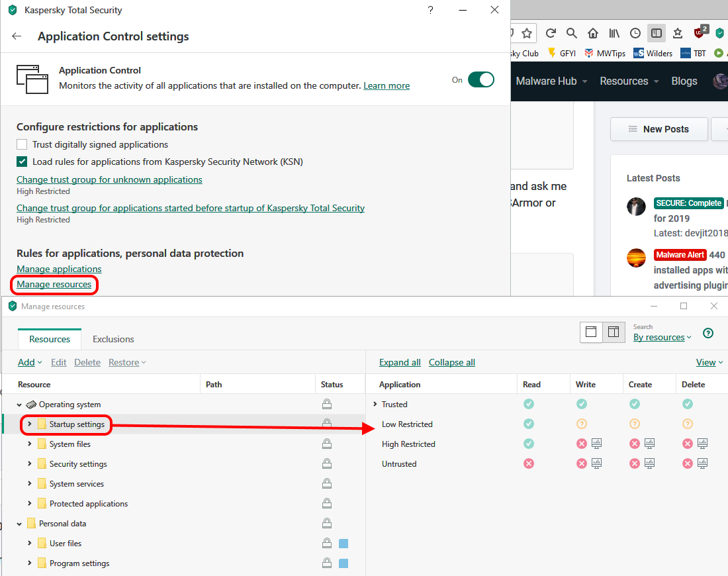The width and height of the screenshot is (728, 576).
Task: Click the Learn more link
Action: click(387, 85)
